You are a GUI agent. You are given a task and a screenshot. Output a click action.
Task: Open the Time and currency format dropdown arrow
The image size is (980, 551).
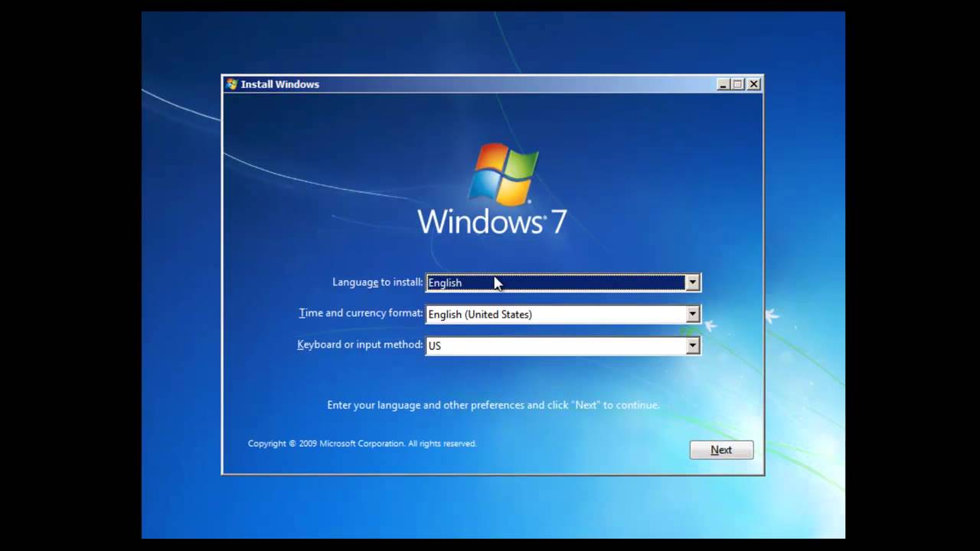(x=692, y=314)
